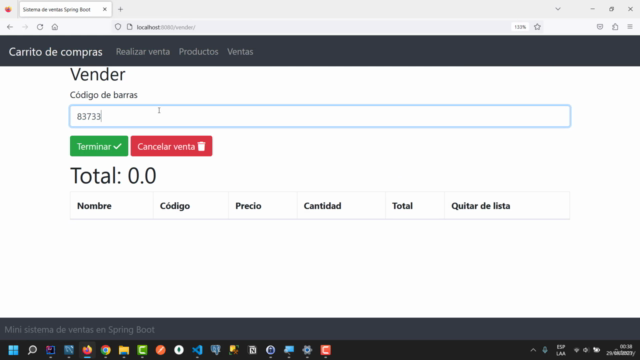Viewport: 640px width, 360px height.
Task: Bookmark this page with the star
Action: (537, 27)
